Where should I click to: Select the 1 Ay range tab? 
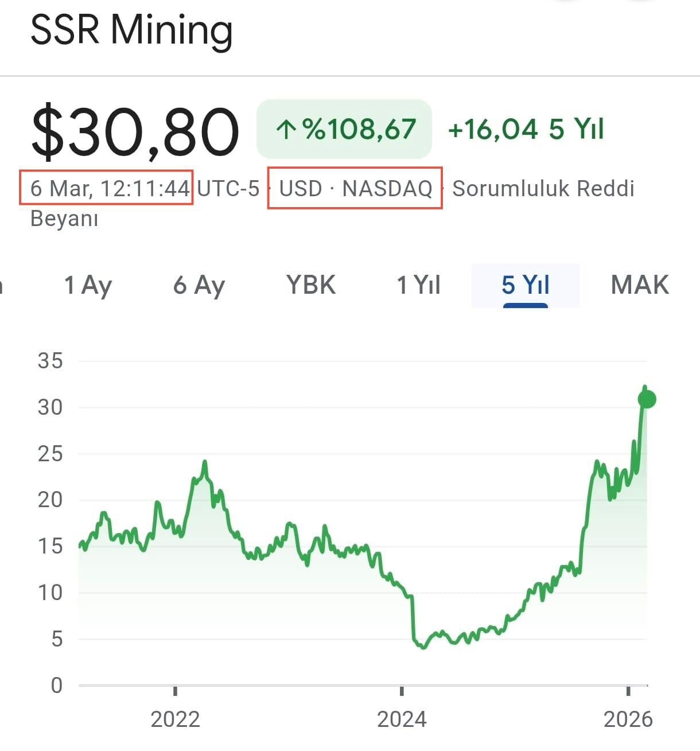click(88, 285)
